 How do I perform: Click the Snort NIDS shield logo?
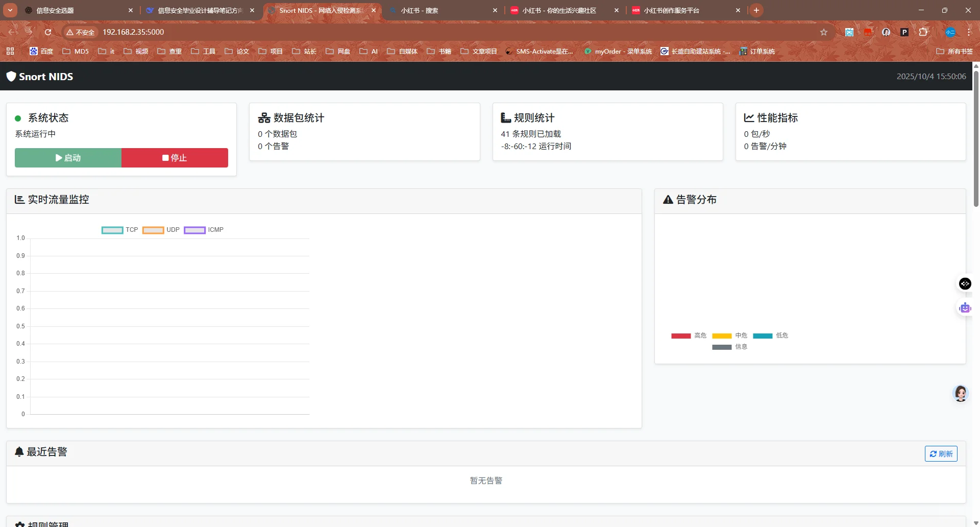[x=11, y=76]
